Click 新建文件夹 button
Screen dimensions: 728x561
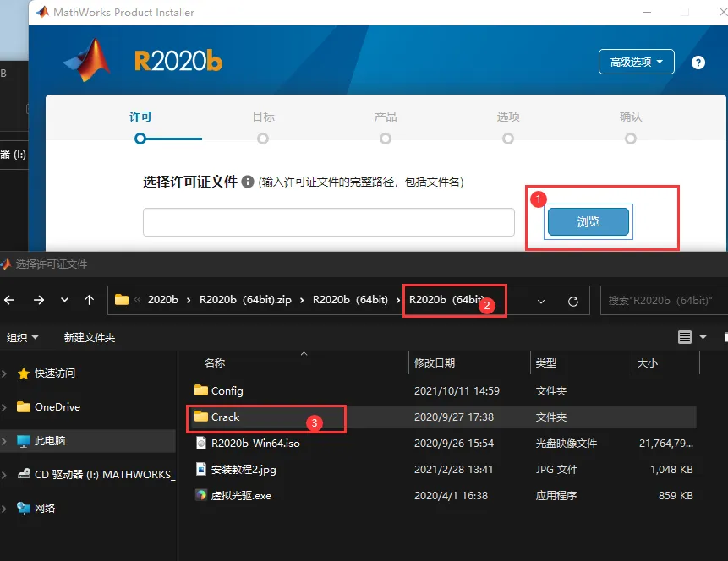[x=89, y=337]
